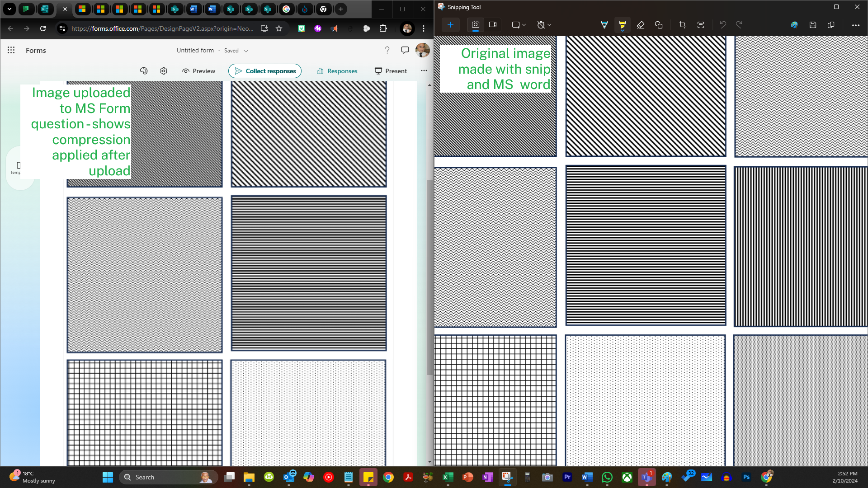Click the Text actions icon in Snipping Tool
This screenshot has width=868, height=488.
[x=701, y=25]
